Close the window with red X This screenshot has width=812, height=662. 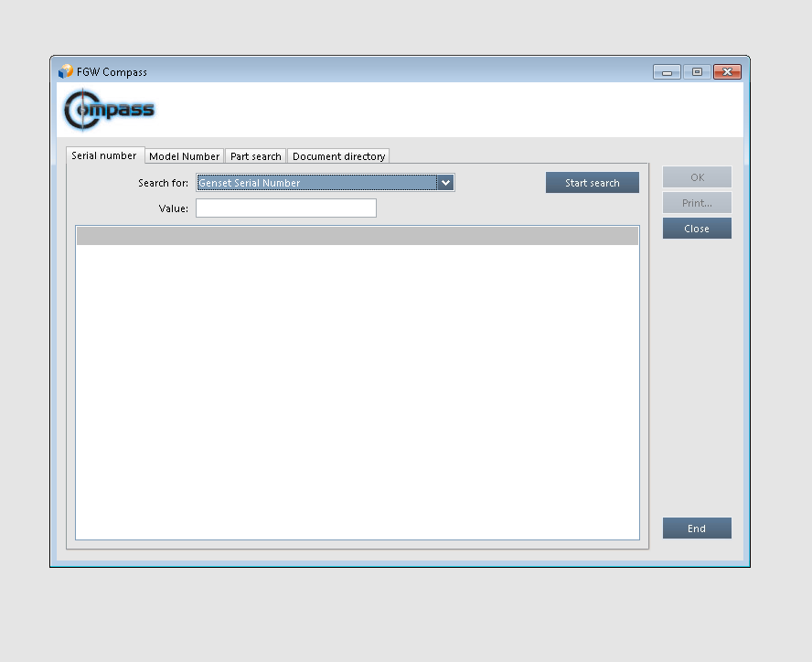[727, 72]
